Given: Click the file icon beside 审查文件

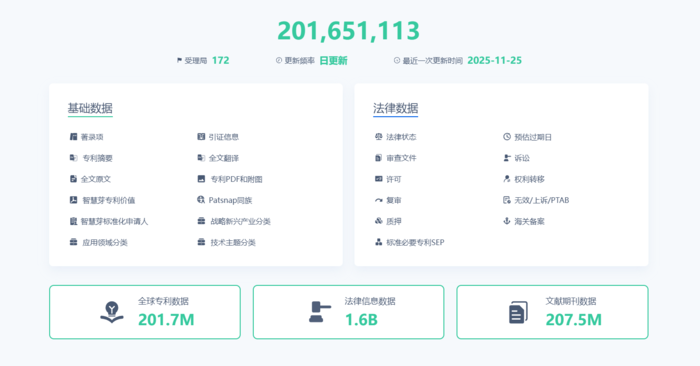Looking at the screenshot, I should pos(379,158).
